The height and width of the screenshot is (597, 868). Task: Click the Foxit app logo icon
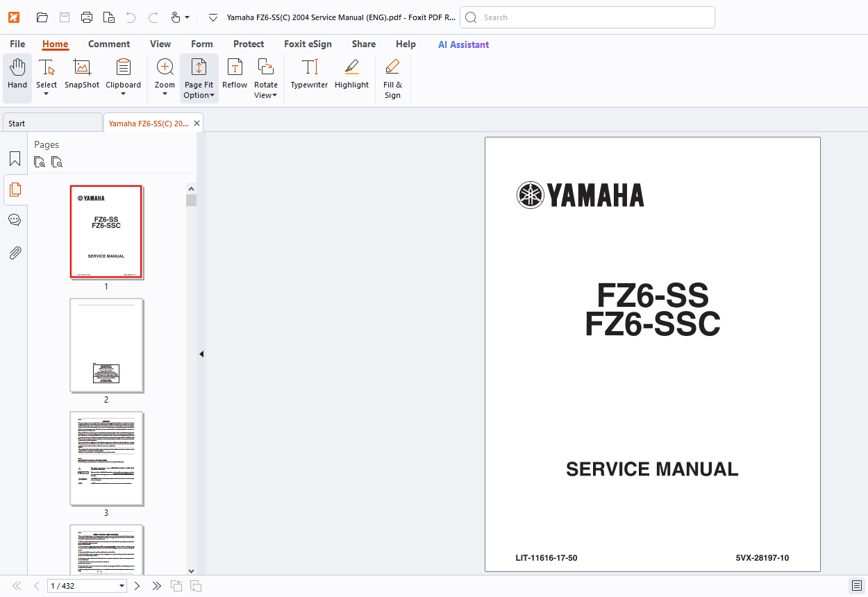click(x=14, y=17)
